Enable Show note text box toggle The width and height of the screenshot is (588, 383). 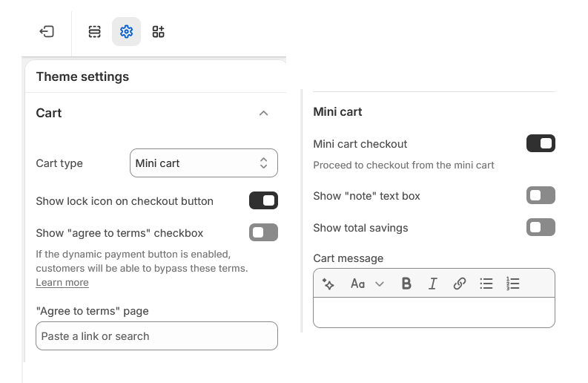[x=541, y=195]
